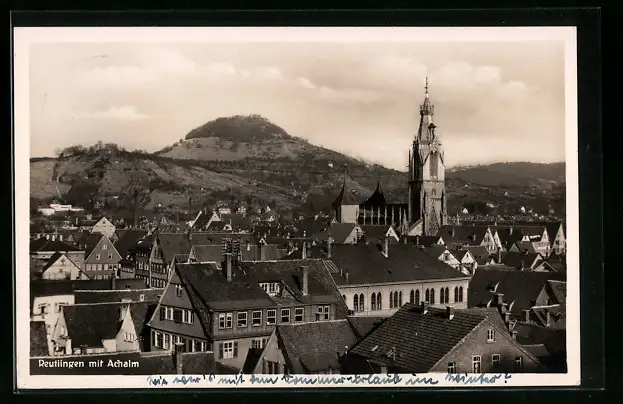Click the chimney on the foreground gabled house
Screen dimensions: 623x404
(x=228, y=265)
